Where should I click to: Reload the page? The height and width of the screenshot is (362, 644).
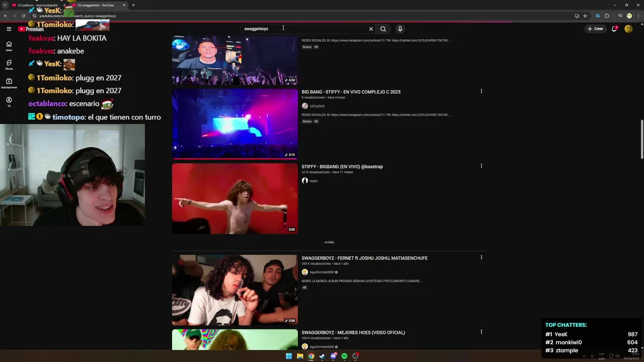23,16
